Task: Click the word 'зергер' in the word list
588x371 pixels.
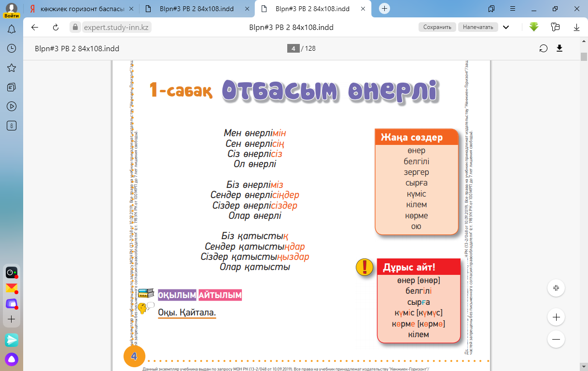Action: point(417,172)
